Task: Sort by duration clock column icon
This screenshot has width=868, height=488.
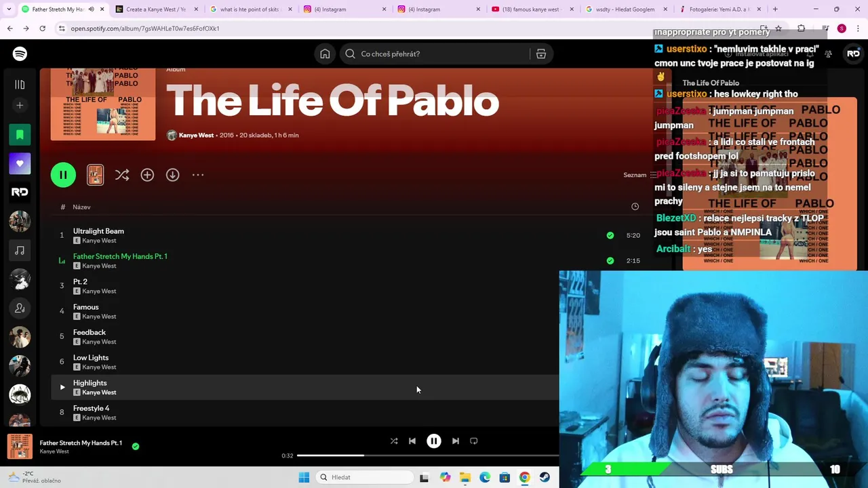Action: pyautogui.click(x=635, y=207)
